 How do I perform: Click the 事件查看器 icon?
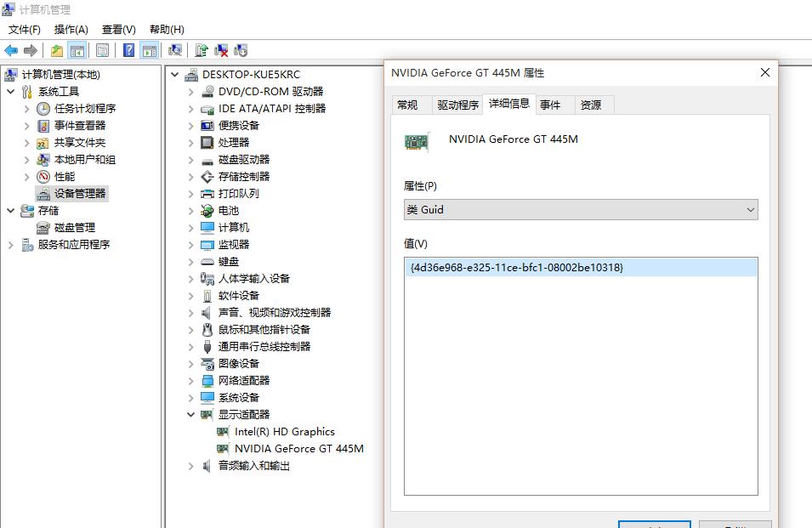[43, 126]
